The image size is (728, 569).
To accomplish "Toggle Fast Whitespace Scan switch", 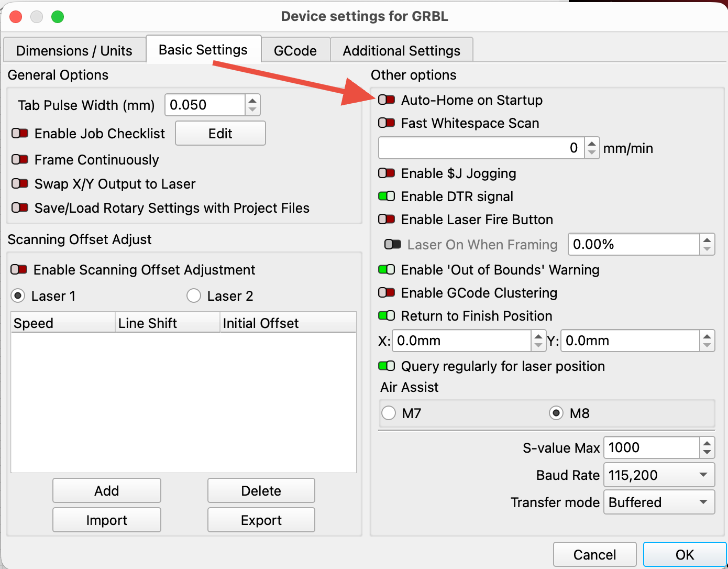I will [x=387, y=123].
